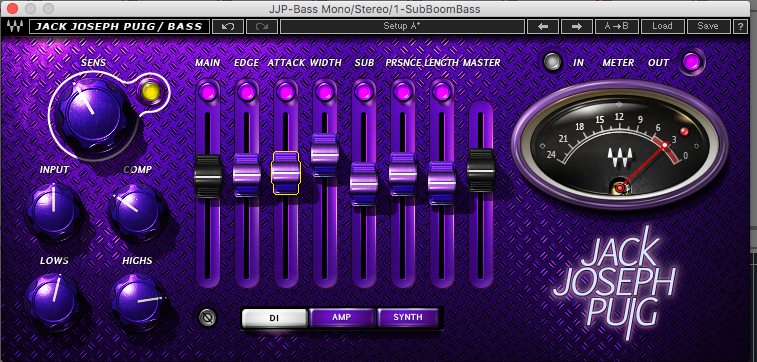Click the METER label text
The height and width of the screenshot is (362, 757).
[x=618, y=63]
